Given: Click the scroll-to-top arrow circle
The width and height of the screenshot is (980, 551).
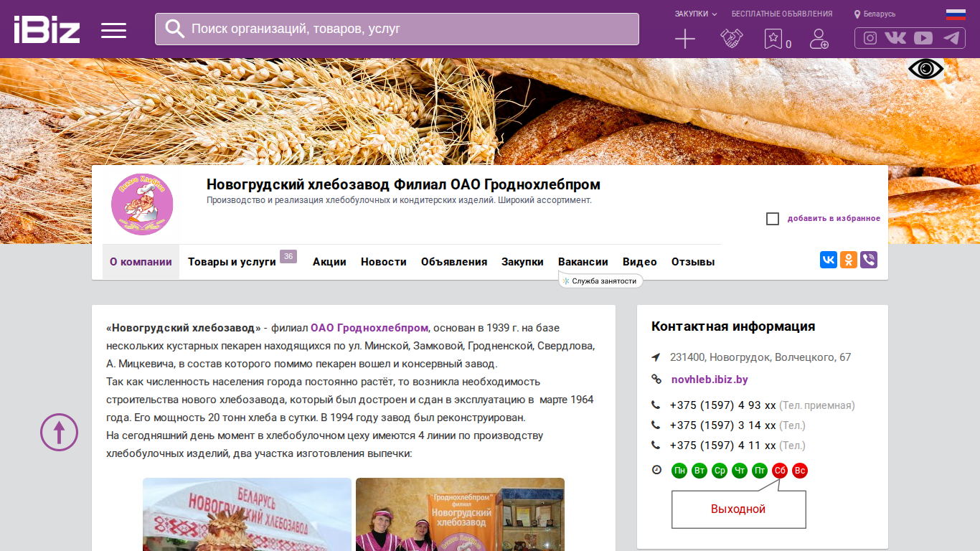Looking at the screenshot, I should click(59, 432).
